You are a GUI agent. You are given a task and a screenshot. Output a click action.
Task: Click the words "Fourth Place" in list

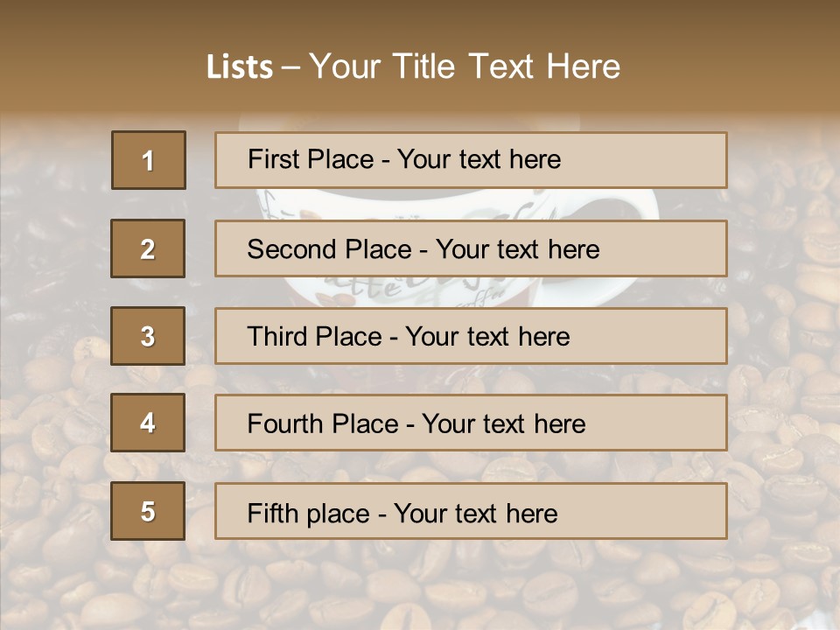click(x=322, y=424)
